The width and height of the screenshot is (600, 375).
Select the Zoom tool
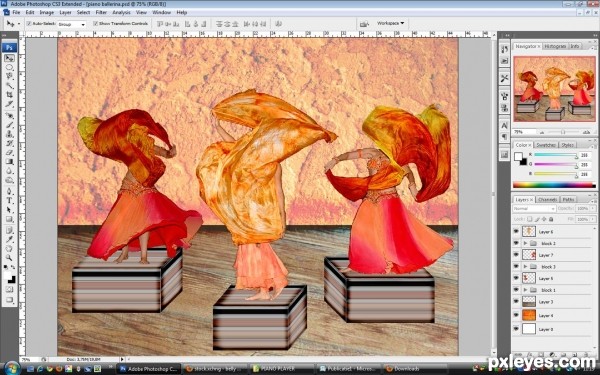tap(9, 258)
